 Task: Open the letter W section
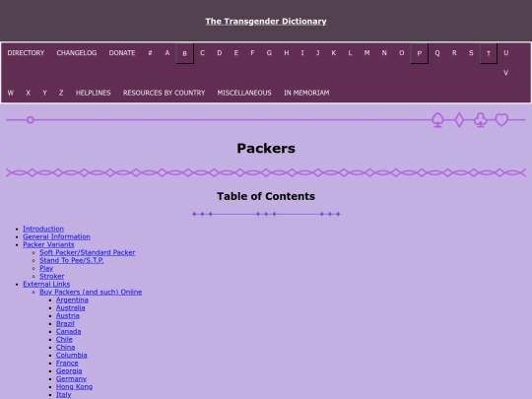click(x=11, y=93)
